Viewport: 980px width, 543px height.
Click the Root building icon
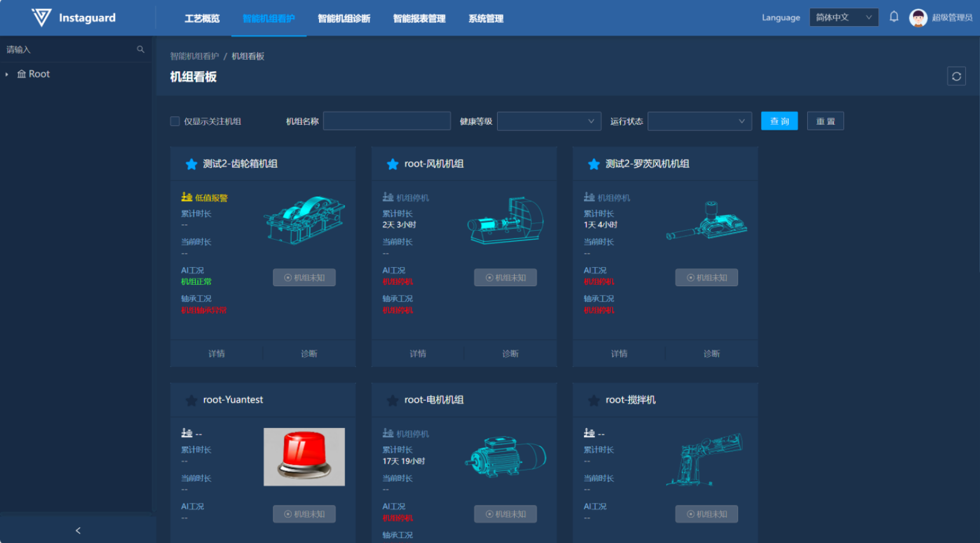pos(22,74)
